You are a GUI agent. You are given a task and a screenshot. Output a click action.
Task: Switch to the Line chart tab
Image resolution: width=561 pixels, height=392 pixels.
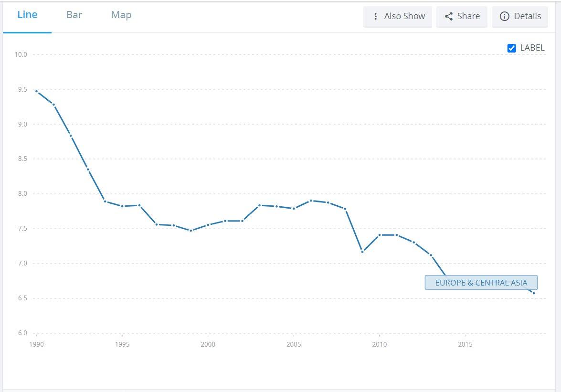tap(27, 15)
